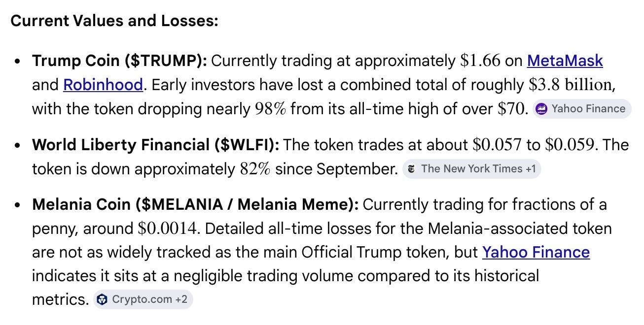Image resolution: width=644 pixels, height=325 pixels.
Task: Expand the +2 additional sources on the Crypto.com chip
Action: click(x=181, y=299)
